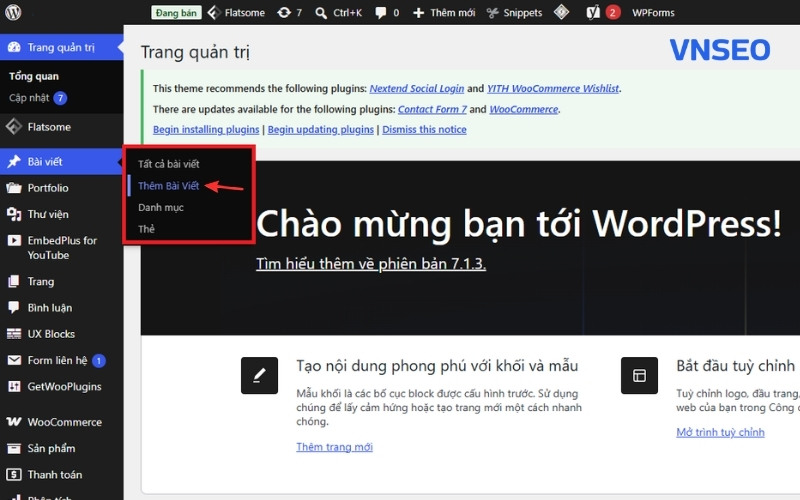The height and width of the screenshot is (500, 800).
Task: Open WPForms in admin bar
Action: (653, 13)
